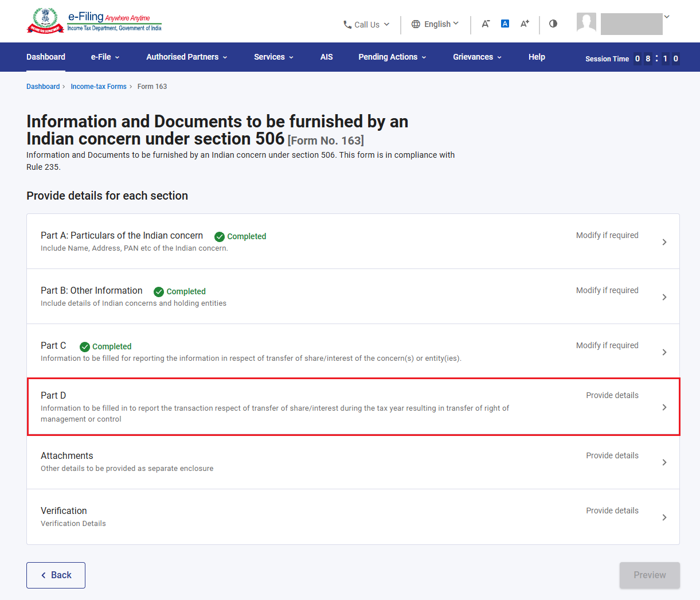Viewport: 700px width, 600px height.
Task: Open the Pending Actions menu
Action: pyautogui.click(x=393, y=57)
